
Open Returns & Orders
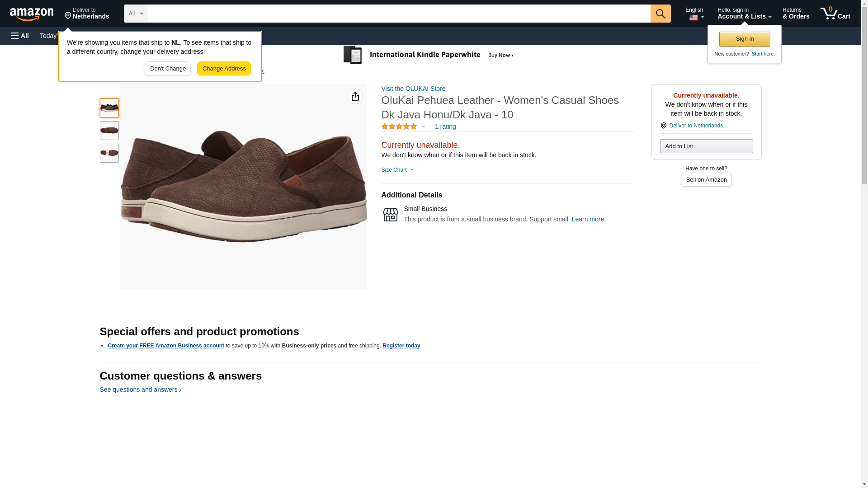click(x=796, y=14)
